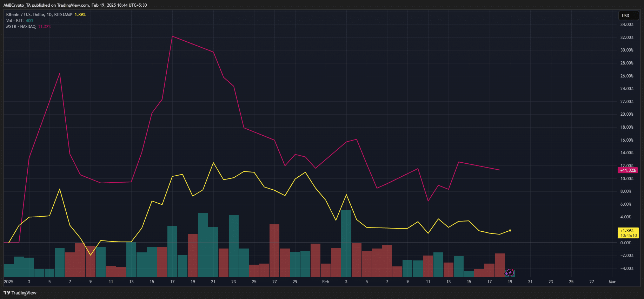Image resolution: width=644 pixels, height=299 pixels.
Task: Click the purple lightning event icon near Feb 19
Action: [x=510, y=272]
